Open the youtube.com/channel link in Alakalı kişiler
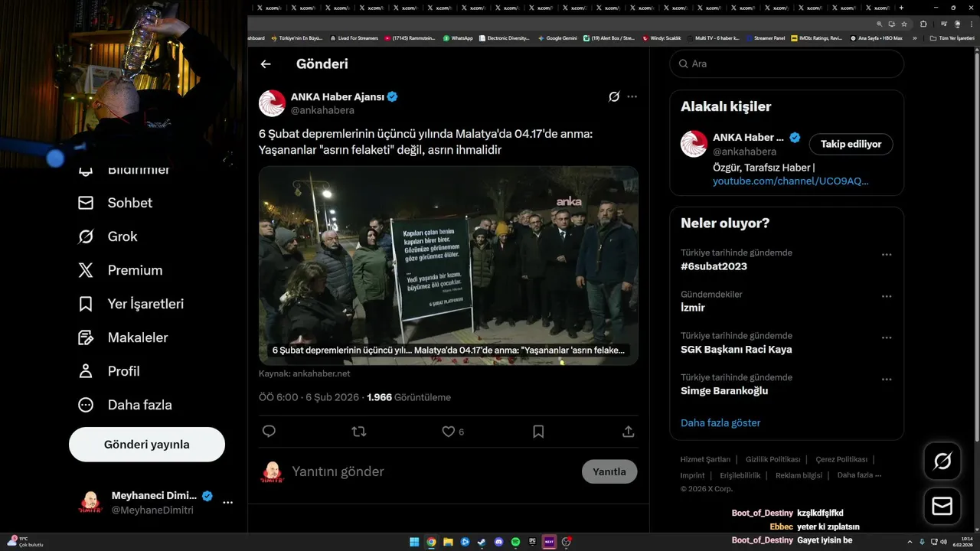This screenshot has width=980, height=551. tap(791, 181)
